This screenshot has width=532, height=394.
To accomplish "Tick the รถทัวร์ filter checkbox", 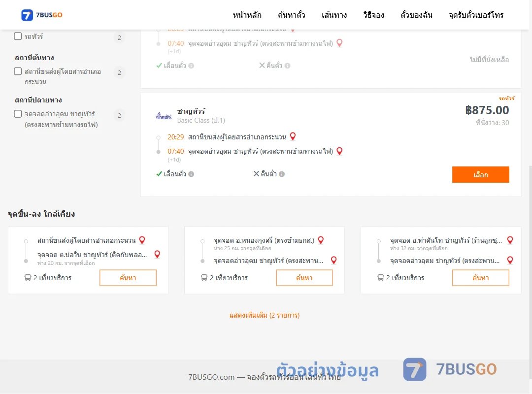I will 18,36.
